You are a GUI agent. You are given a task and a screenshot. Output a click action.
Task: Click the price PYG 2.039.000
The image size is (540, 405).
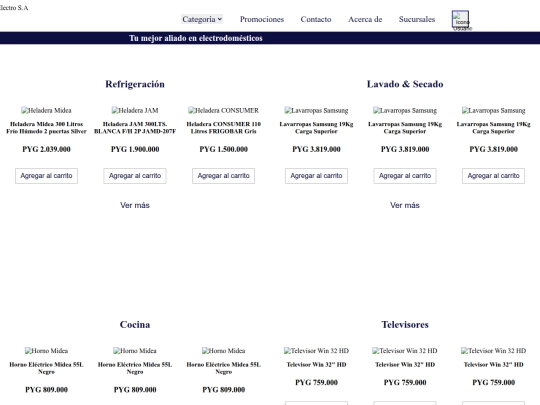(x=46, y=149)
